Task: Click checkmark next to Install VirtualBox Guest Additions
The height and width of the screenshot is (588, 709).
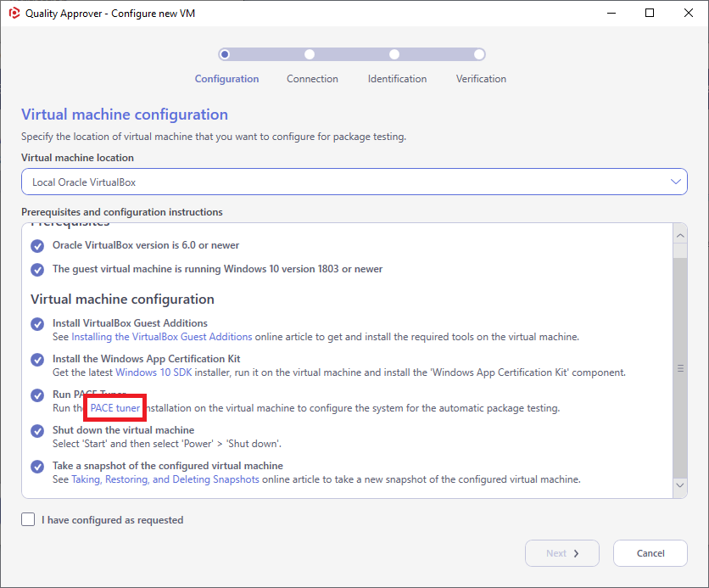Action: (37, 324)
